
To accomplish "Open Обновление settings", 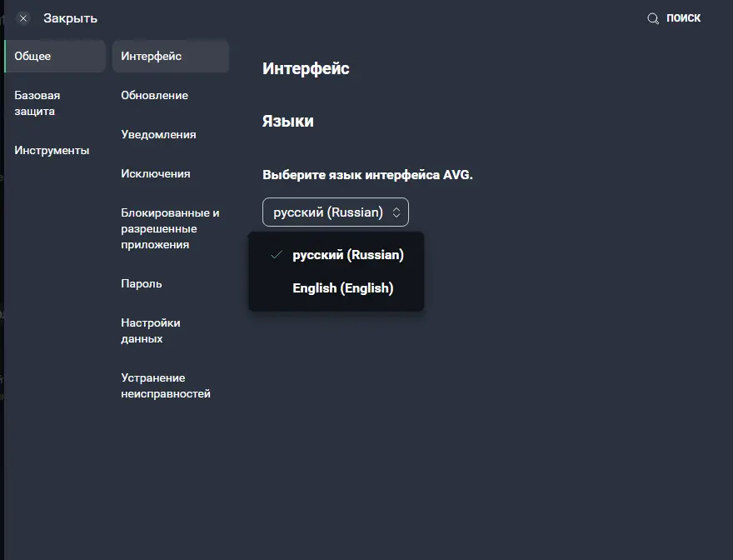I will [156, 95].
